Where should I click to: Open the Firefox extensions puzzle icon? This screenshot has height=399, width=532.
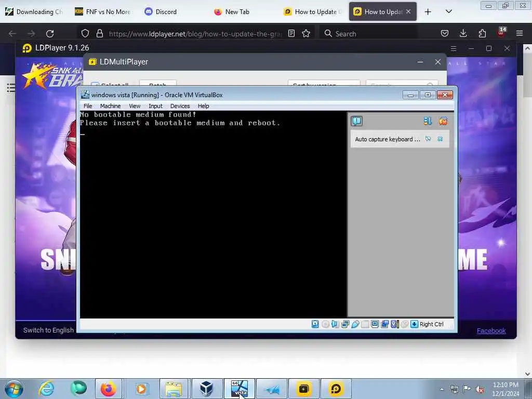pos(482,33)
